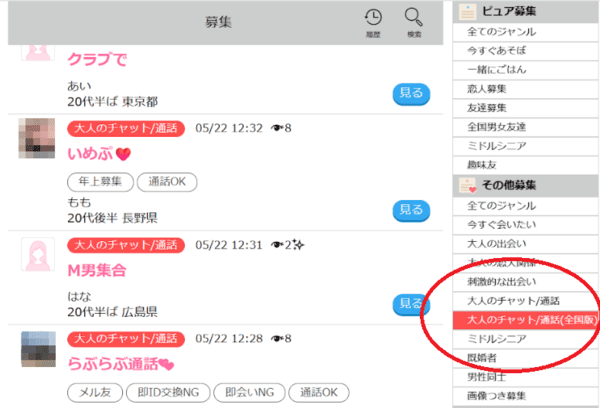Screen dimensions: 600x408
Task: Click the 見る button for もも's post
Action: 411,211
